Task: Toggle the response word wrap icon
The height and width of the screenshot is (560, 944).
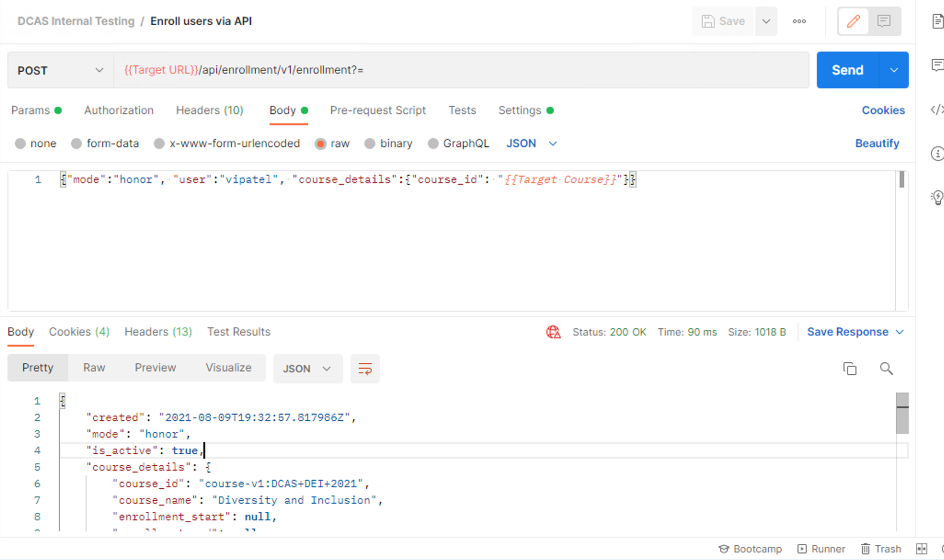Action: coord(365,368)
